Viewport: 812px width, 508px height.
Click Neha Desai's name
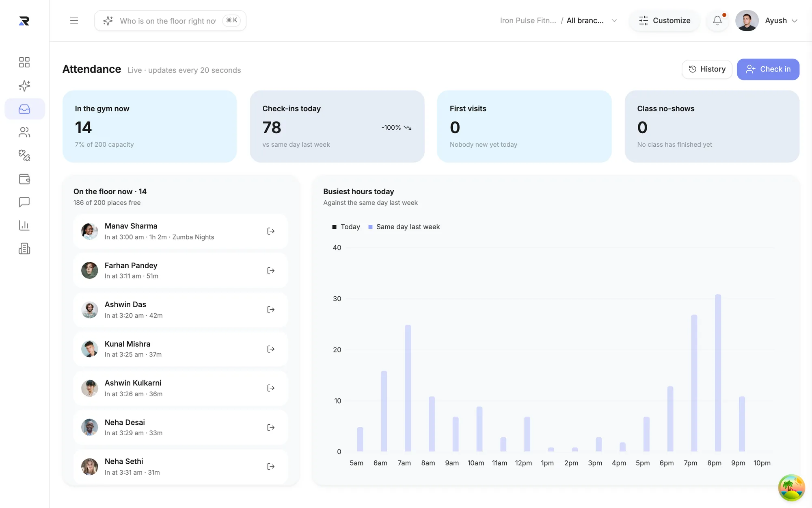[125, 422]
